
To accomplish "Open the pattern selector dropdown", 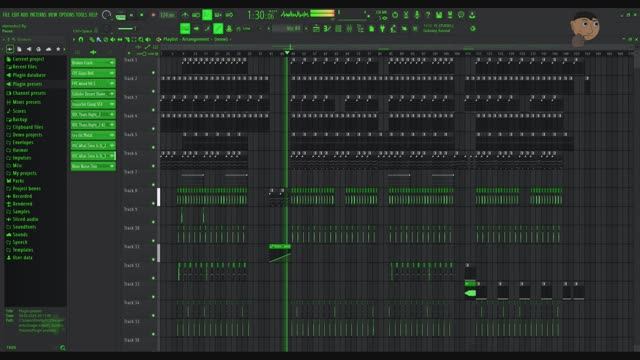I will (x=288, y=29).
